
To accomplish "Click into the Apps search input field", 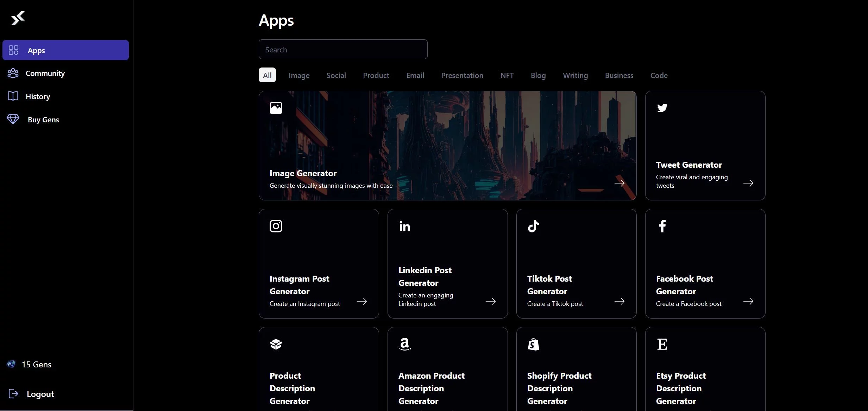I will point(343,49).
